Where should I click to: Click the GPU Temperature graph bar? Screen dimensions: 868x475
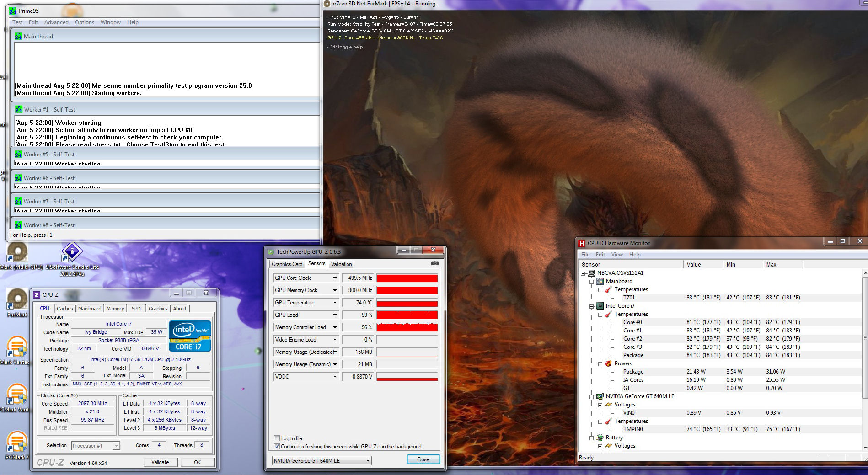tap(407, 303)
